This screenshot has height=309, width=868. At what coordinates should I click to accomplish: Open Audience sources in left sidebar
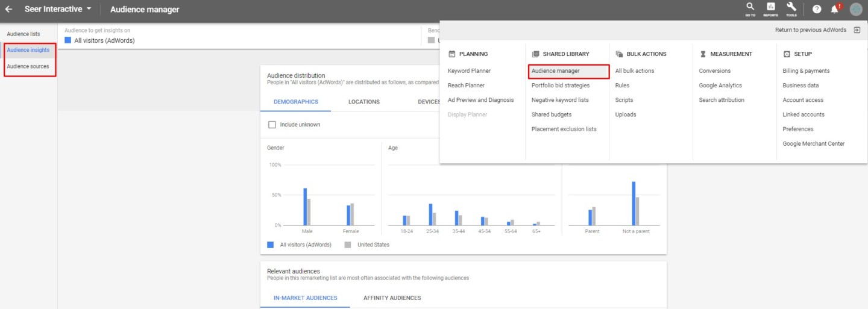[x=28, y=66]
